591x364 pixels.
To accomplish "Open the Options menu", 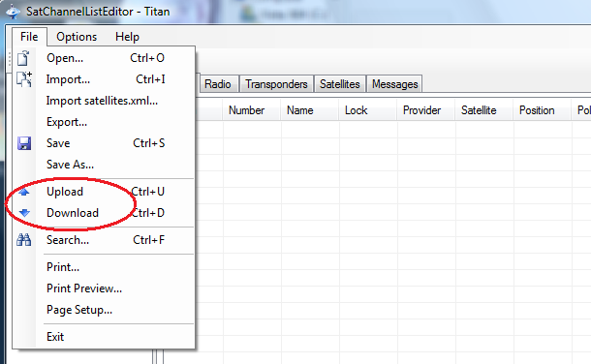I will pyautogui.click(x=77, y=37).
